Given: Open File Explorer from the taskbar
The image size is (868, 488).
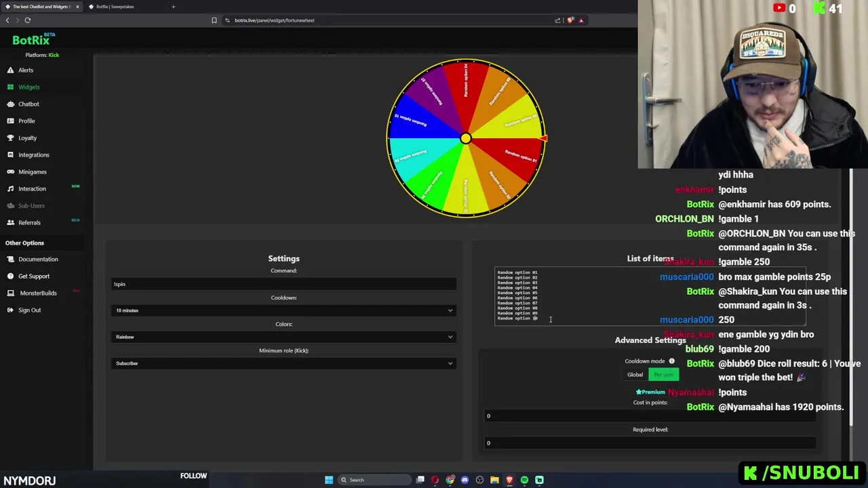Looking at the screenshot, I should [494, 480].
